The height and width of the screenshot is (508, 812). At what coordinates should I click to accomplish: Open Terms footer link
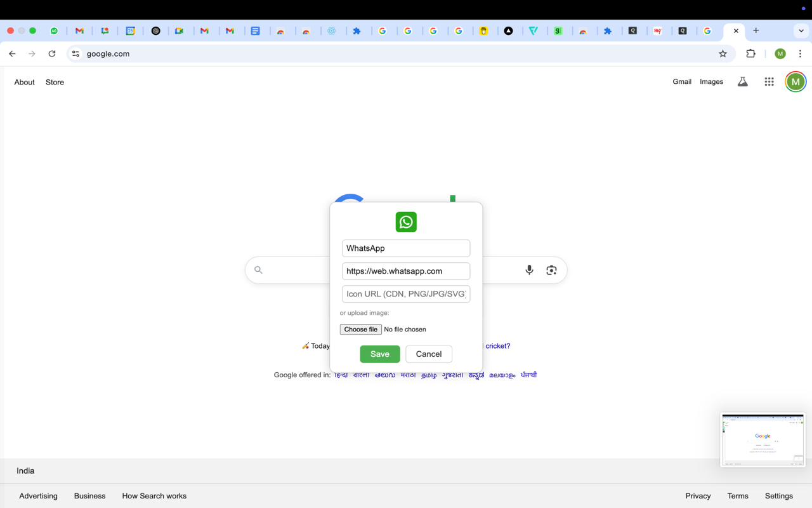pos(738,496)
